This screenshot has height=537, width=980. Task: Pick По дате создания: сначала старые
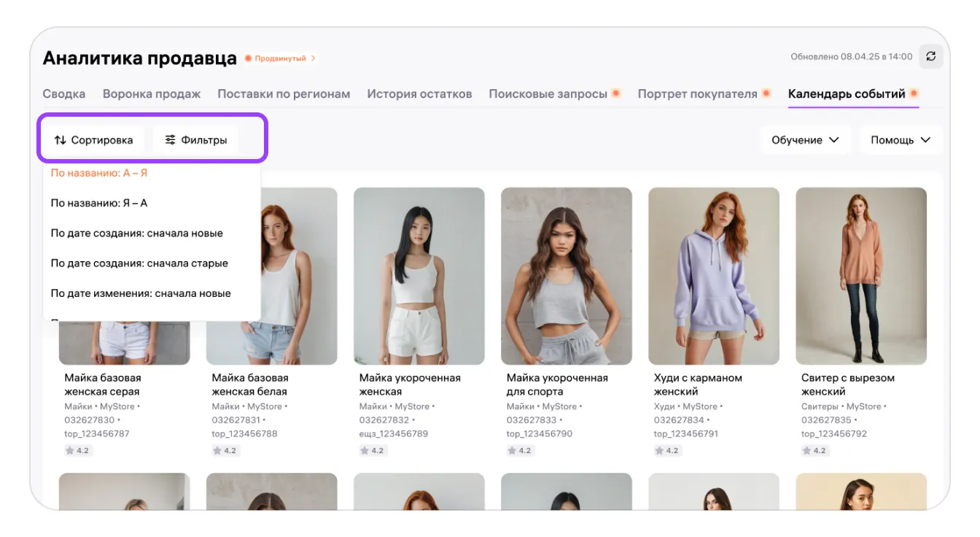[139, 263]
